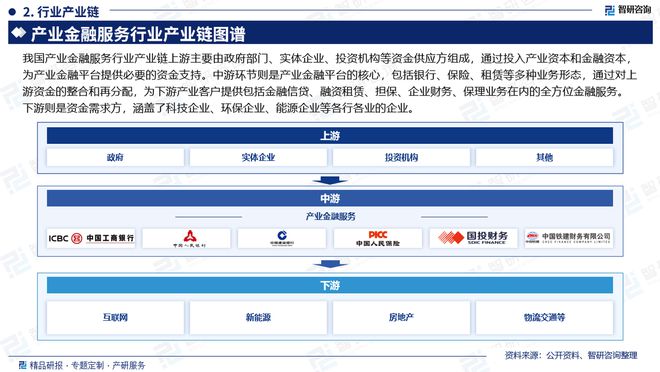Click the paragraph line starting 我国产业金融服务行业
This screenshot has height=372, width=660.
pyautogui.click(x=328, y=58)
